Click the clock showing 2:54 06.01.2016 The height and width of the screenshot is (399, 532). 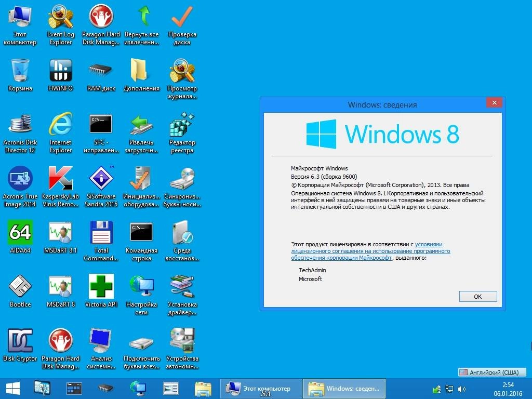[508, 389]
